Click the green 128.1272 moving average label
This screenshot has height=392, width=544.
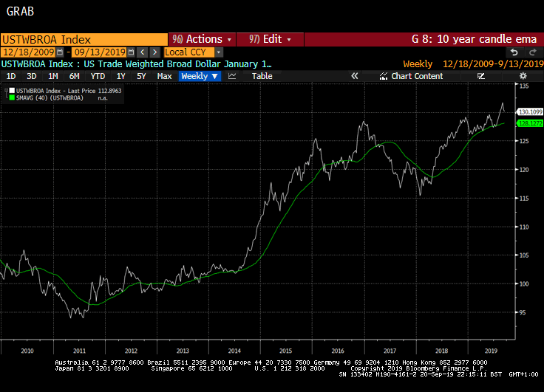(530, 123)
